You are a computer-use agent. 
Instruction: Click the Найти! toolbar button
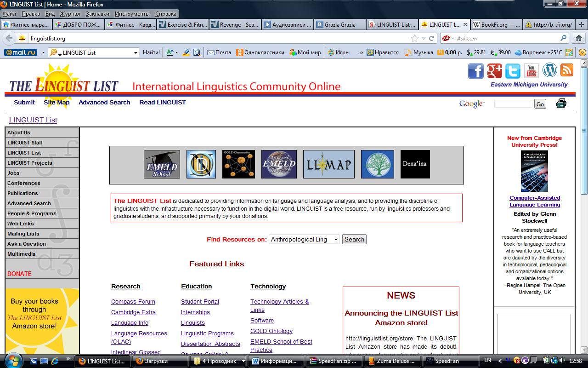coord(151,52)
